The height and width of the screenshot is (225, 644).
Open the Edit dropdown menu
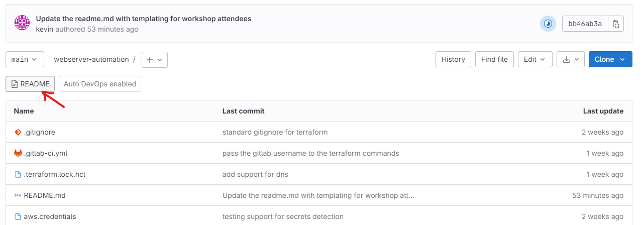[x=535, y=59]
